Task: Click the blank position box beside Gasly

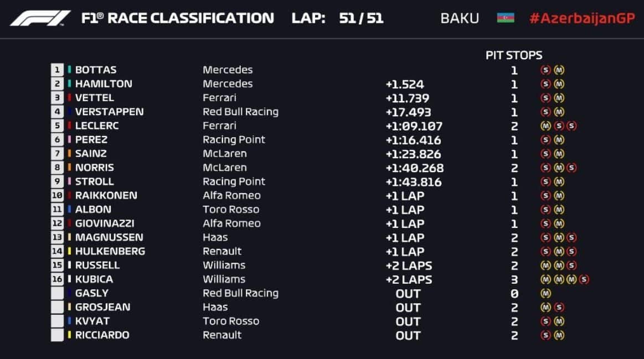Action: tap(57, 293)
